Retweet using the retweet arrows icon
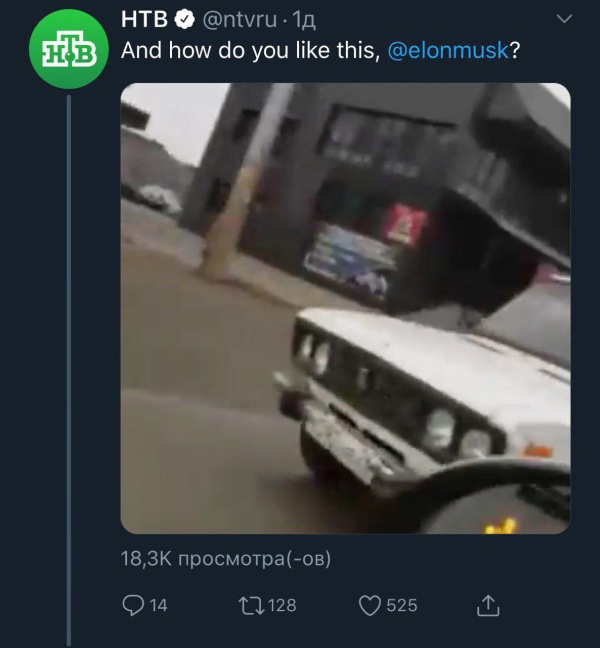The image size is (600, 648). click(250, 604)
